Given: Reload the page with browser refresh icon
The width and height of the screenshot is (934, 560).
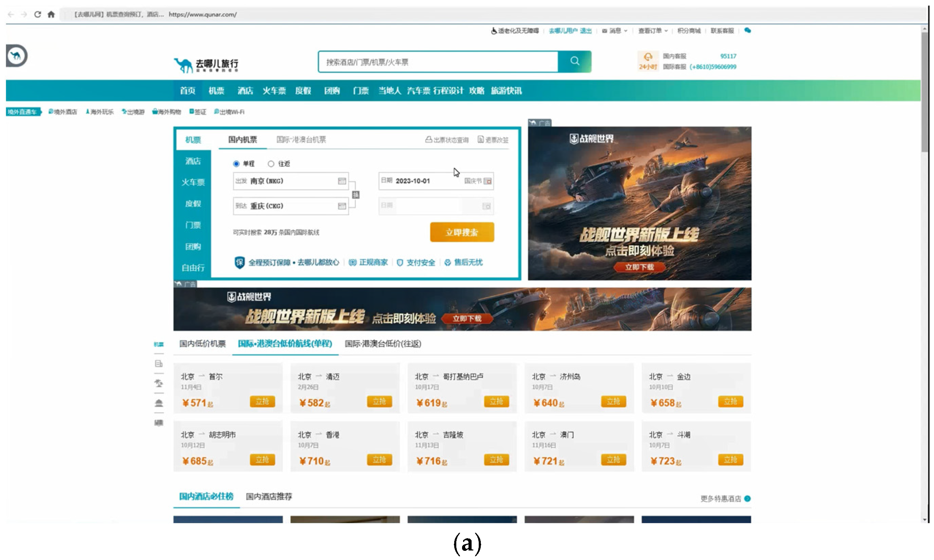Looking at the screenshot, I should point(37,14).
